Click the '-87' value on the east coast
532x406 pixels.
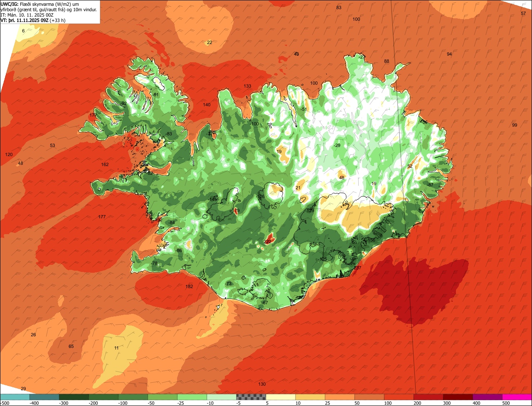point(430,185)
